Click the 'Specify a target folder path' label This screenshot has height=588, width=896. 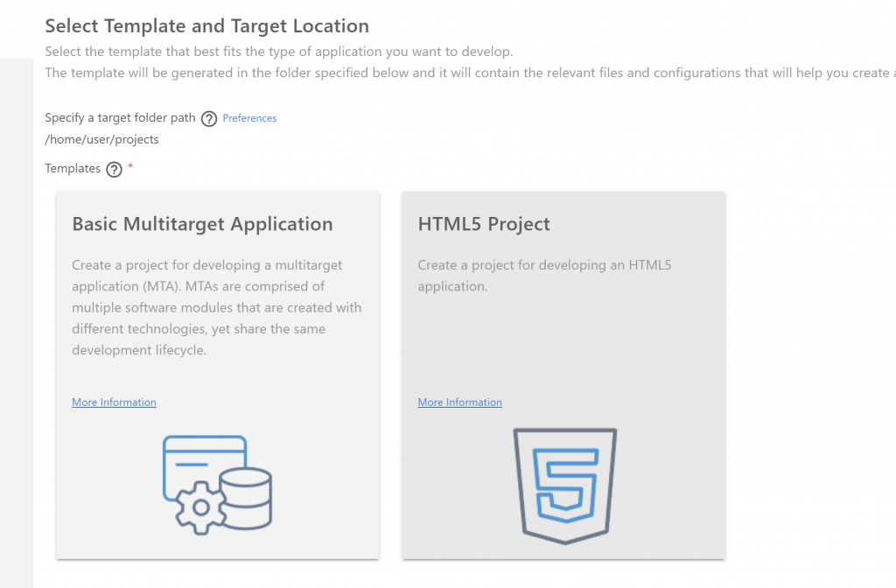coord(120,118)
